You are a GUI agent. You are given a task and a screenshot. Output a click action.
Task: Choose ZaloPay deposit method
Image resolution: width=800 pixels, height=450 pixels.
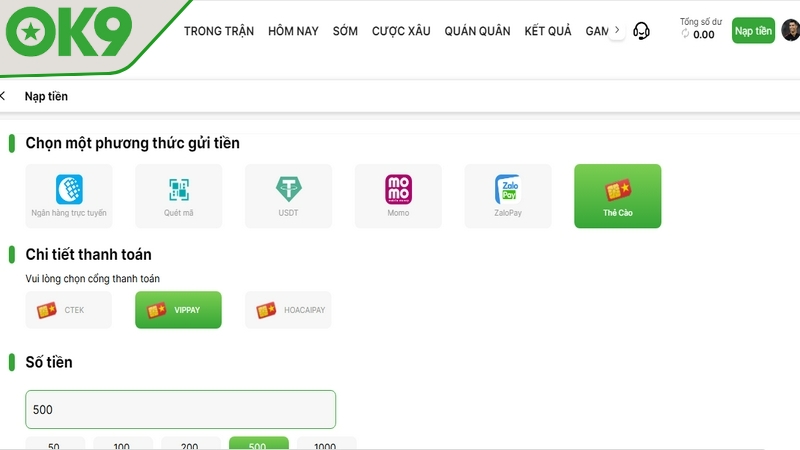click(508, 196)
